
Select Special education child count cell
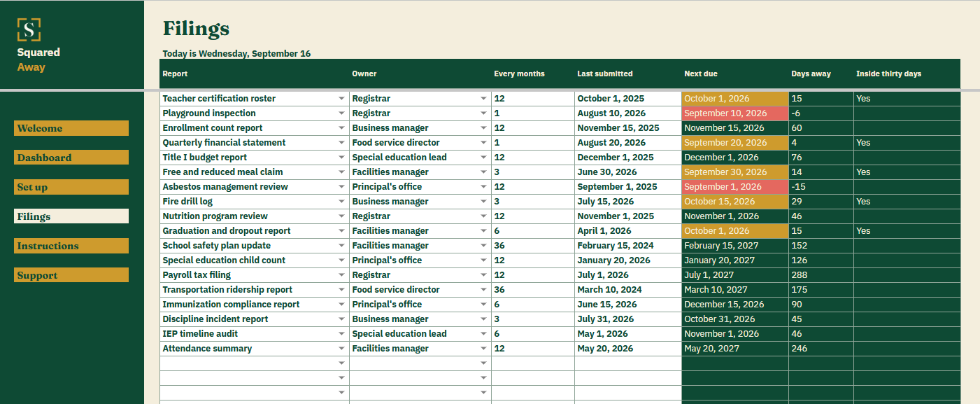(x=255, y=260)
